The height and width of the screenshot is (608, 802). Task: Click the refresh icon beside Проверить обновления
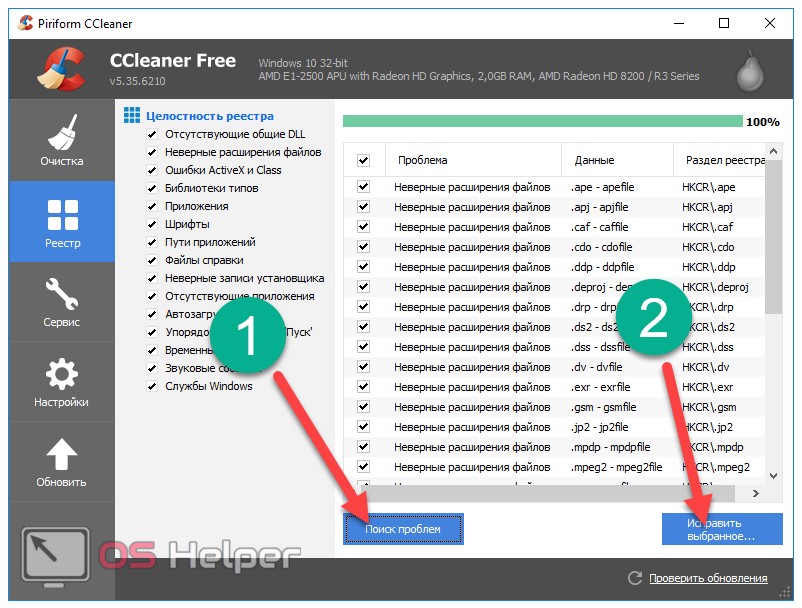point(635,578)
